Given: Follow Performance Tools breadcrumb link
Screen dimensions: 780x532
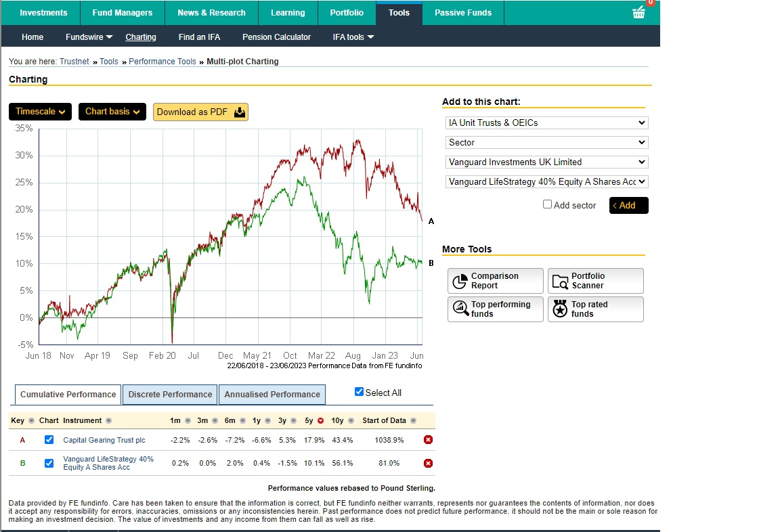Looking at the screenshot, I should 162,62.
